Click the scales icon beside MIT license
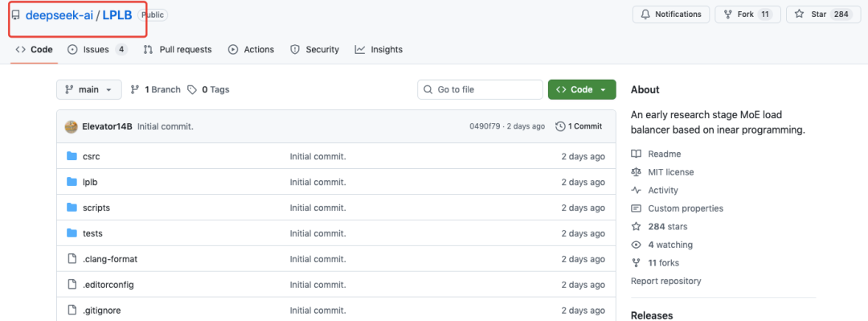The width and height of the screenshot is (868, 321). coord(637,172)
